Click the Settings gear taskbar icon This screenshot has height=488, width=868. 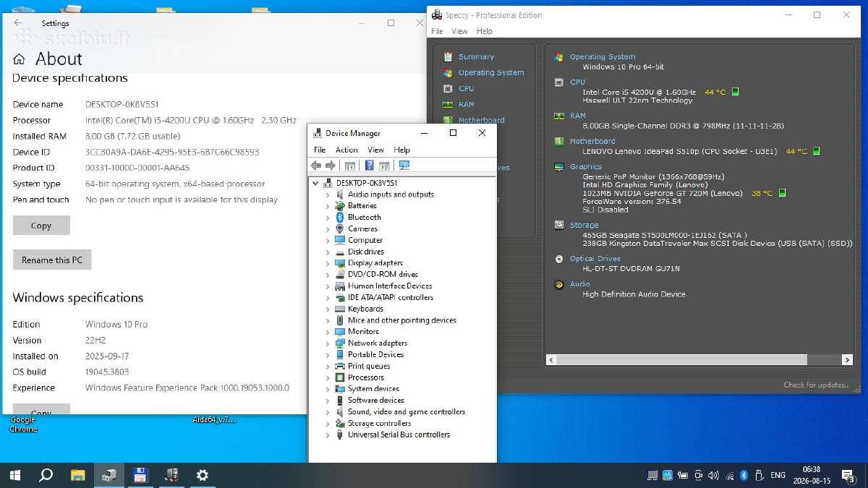tap(203, 475)
